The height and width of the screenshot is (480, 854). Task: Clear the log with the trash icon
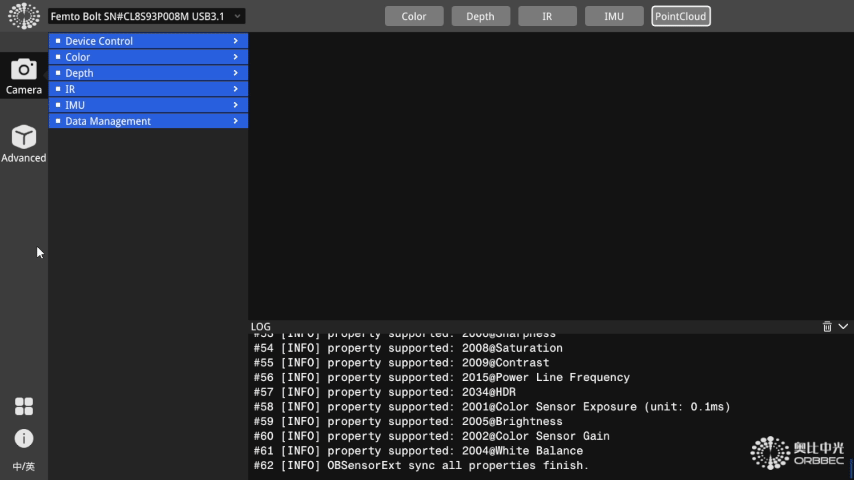(x=827, y=326)
